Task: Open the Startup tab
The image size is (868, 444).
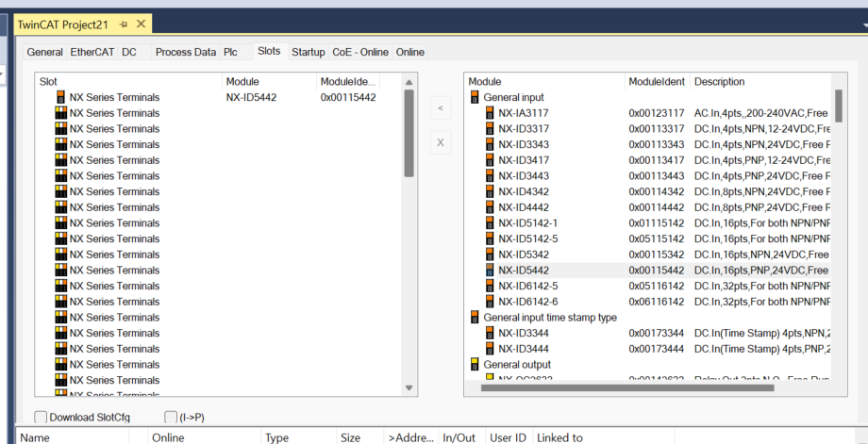Action: [309, 52]
